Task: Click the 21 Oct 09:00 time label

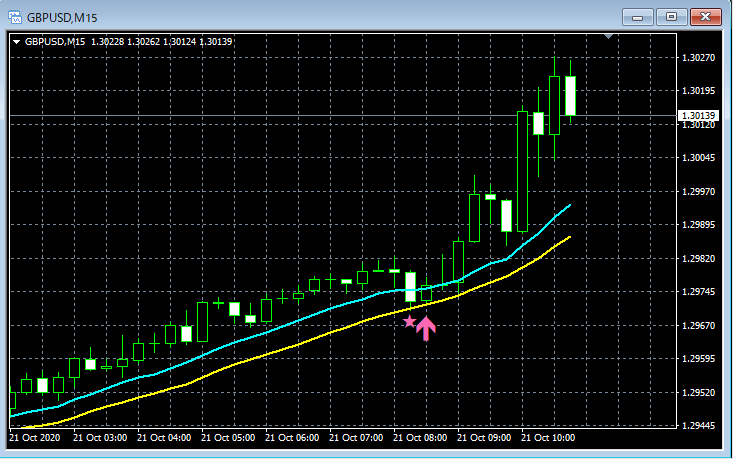Action: click(x=484, y=438)
